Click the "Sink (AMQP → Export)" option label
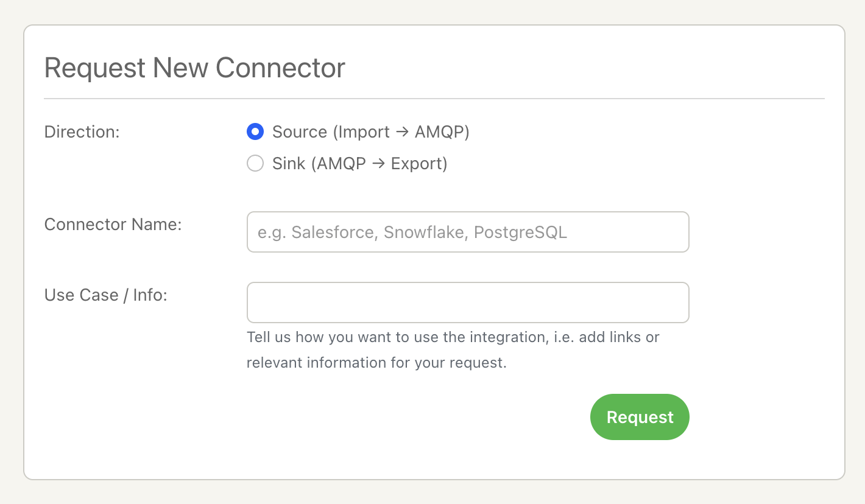The height and width of the screenshot is (504, 865). [359, 164]
